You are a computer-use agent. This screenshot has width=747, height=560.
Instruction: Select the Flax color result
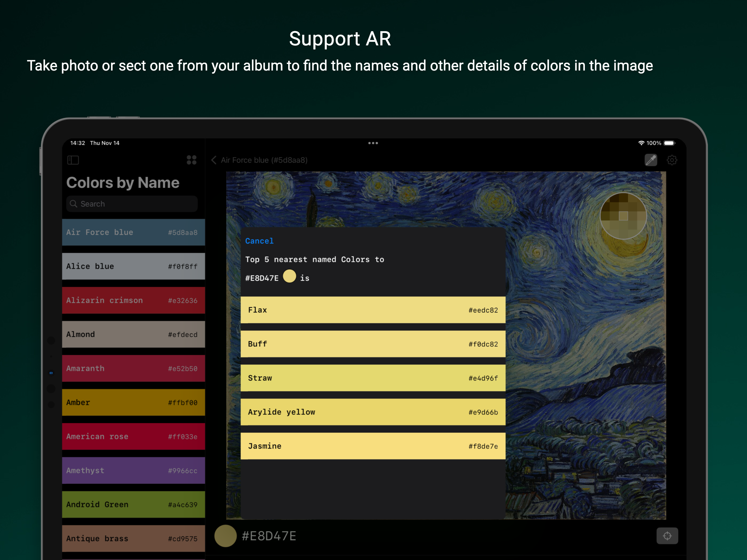pyautogui.click(x=373, y=310)
